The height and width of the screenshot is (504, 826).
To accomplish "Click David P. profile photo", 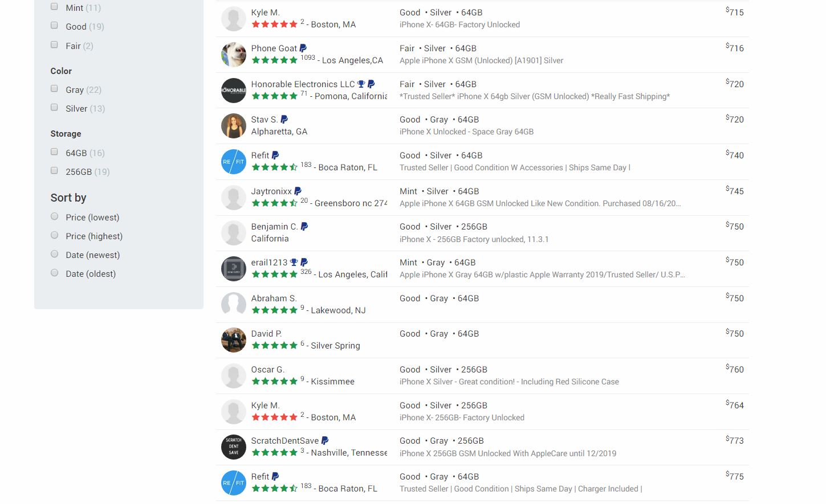I will click(x=234, y=340).
